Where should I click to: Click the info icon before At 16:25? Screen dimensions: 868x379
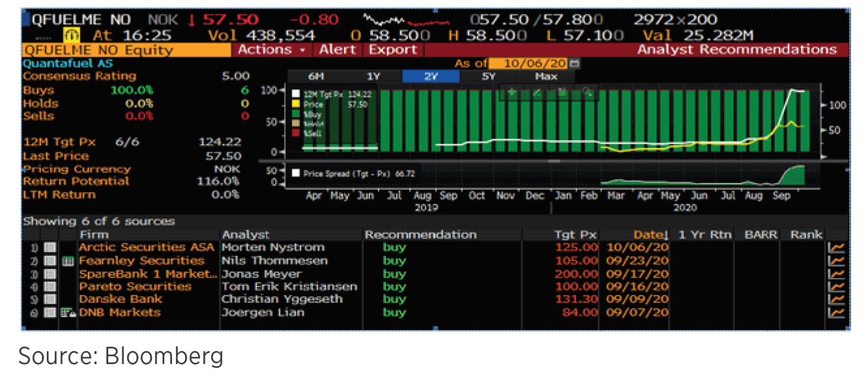point(71,35)
